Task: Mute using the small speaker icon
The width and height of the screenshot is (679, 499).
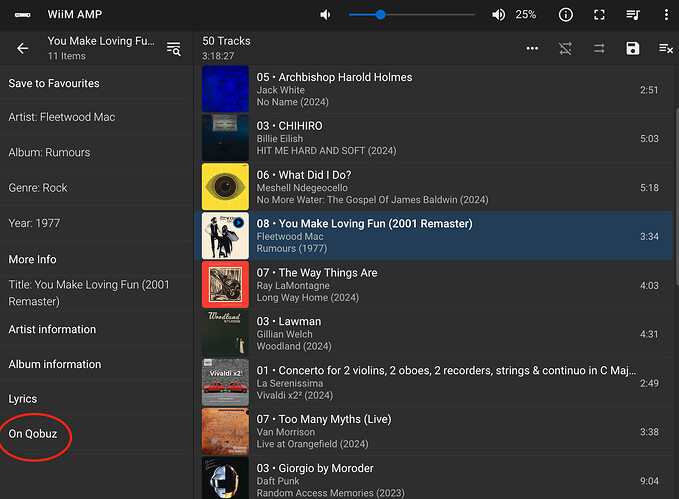Action: pos(325,15)
